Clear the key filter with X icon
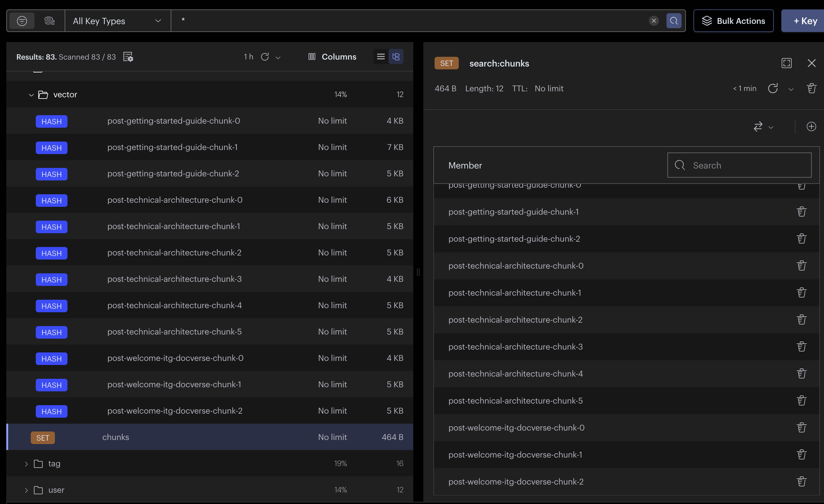824x504 pixels. [653, 21]
